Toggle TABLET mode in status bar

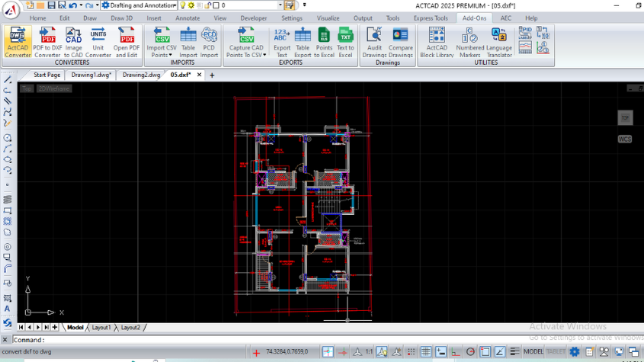(556, 352)
